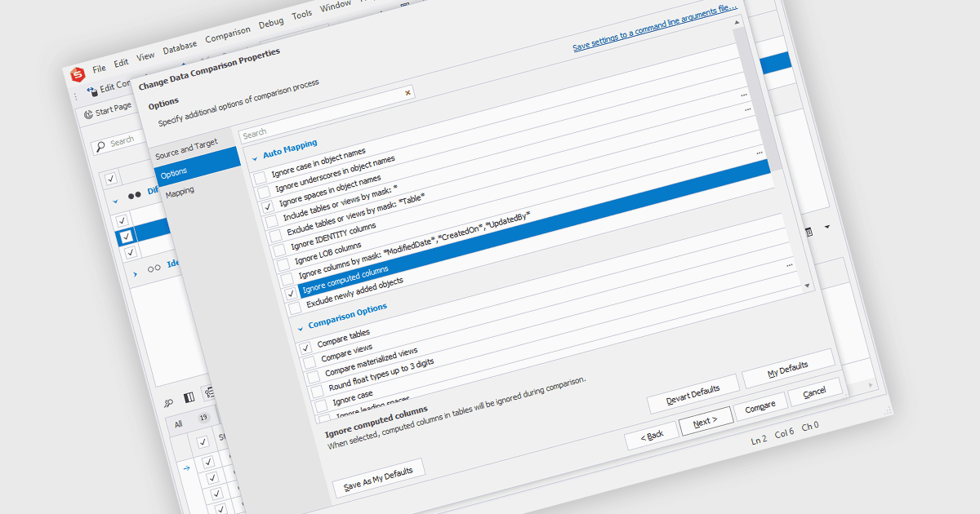Click the column layout icon in bottom toolbar
Image resolution: width=980 pixels, height=514 pixels.
(x=189, y=397)
